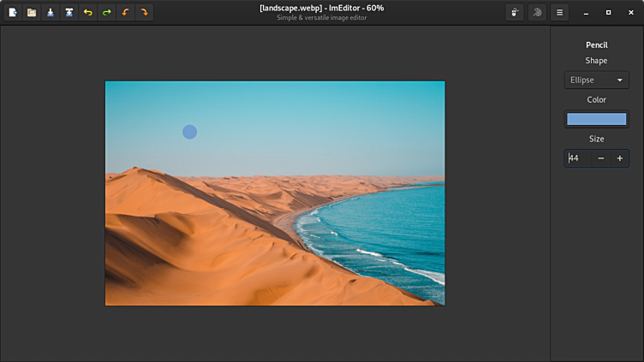Open an image file with the folder icon
Viewport: 644px width, 362px height.
coord(32,13)
